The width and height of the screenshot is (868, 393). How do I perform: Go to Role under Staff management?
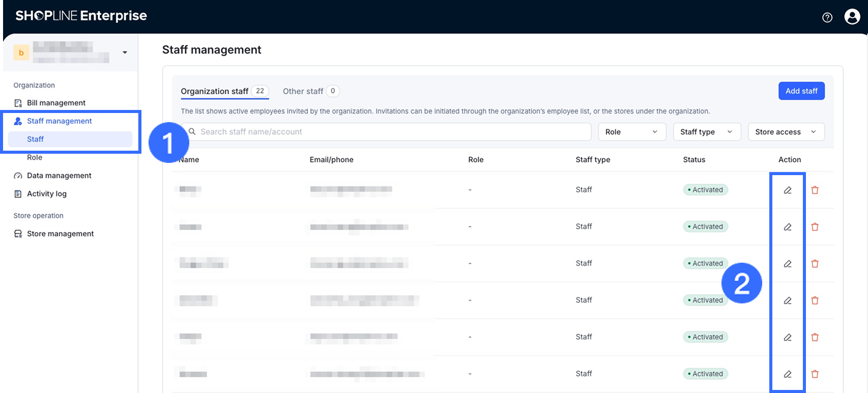(35, 157)
